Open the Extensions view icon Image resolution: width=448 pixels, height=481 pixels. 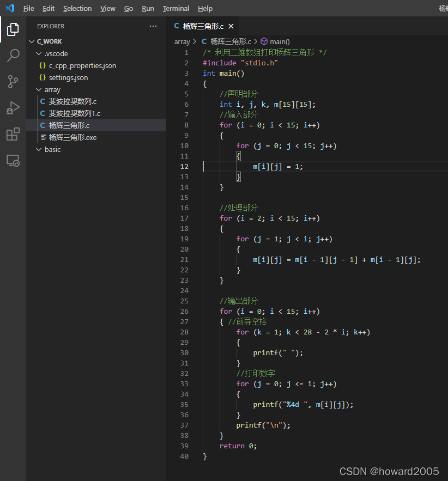point(13,134)
